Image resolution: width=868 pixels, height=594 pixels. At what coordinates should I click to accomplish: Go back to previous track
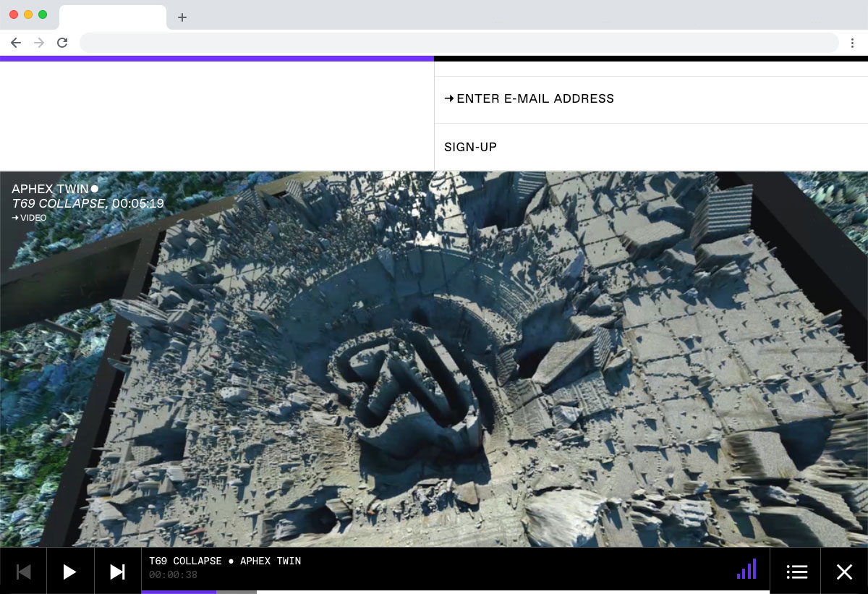pos(23,572)
